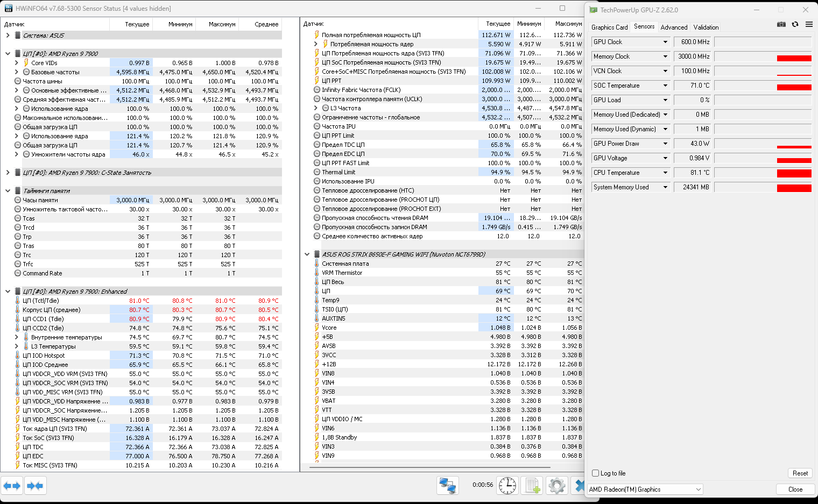
Task: Click GPU Clock value field 600.0 MHz
Action: [693, 42]
